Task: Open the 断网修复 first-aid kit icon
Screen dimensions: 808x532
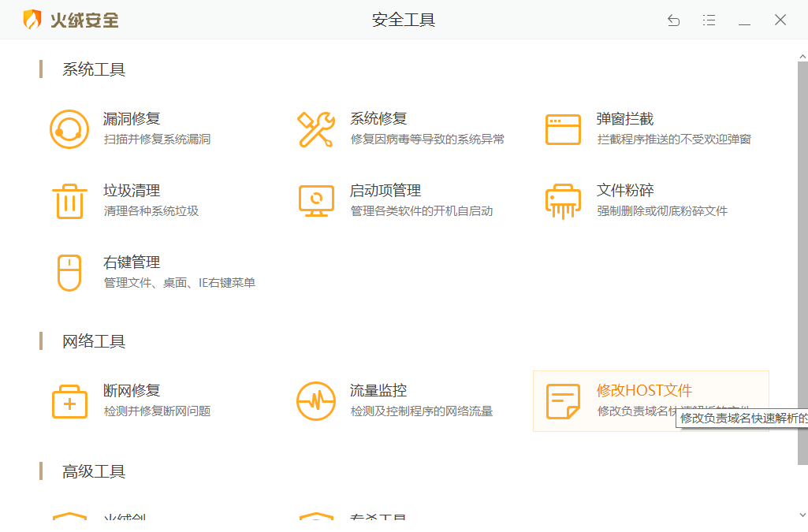Action: (x=69, y=401)
